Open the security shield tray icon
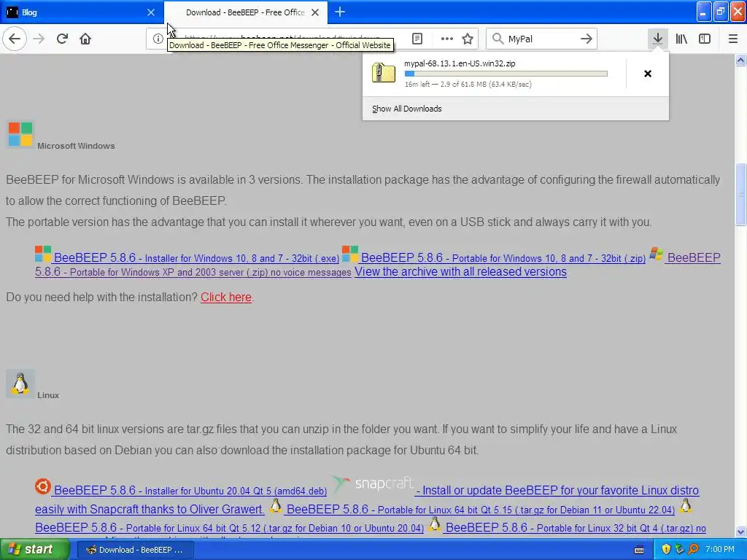Image resolution: width=747 pixels, height=560 pixels. 666,550
